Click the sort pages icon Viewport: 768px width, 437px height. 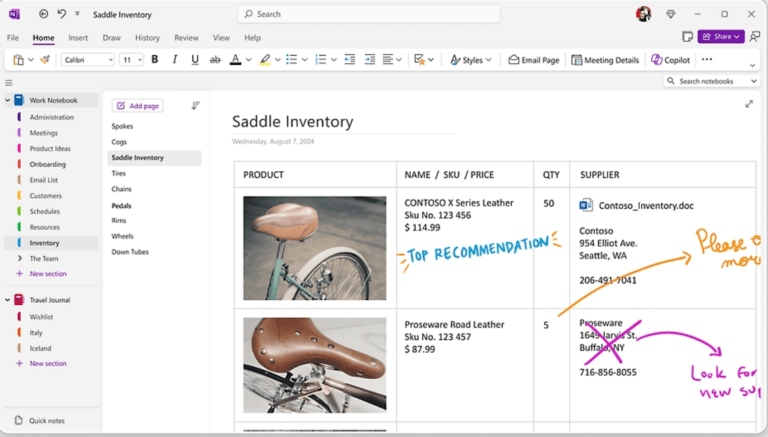196,105
